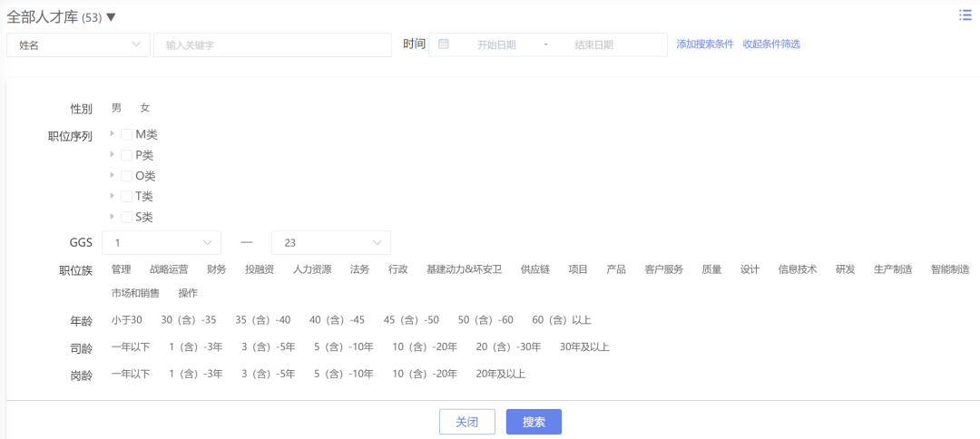Select 司龄 option 一年以下
Screen dimensions: 980x439
point(131,347)
